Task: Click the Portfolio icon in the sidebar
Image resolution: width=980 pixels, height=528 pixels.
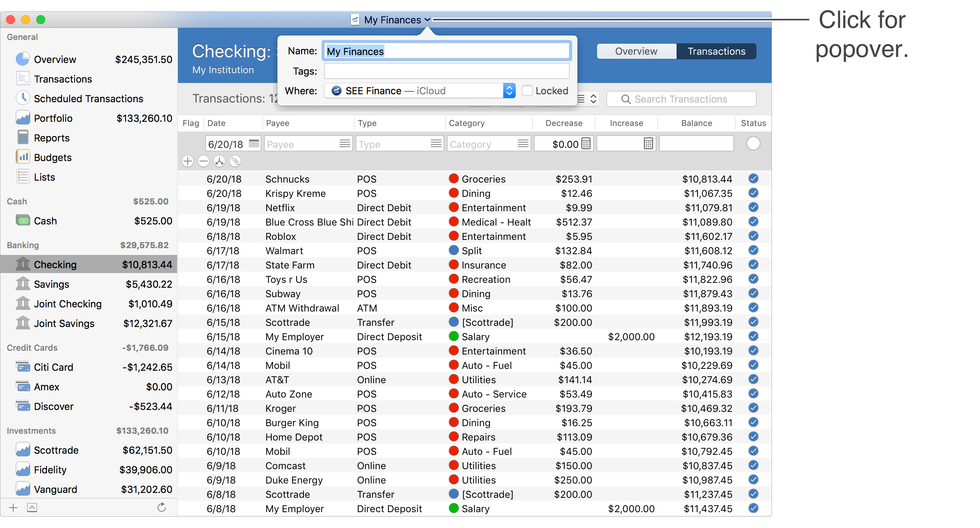Action: click(23, 118)
